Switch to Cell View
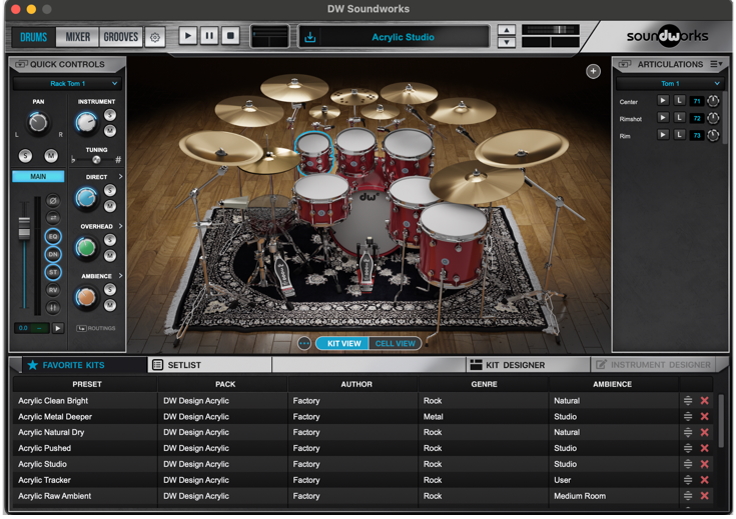Image resolution: width=736 pixels, height=519 pixels. click(394, 343)
